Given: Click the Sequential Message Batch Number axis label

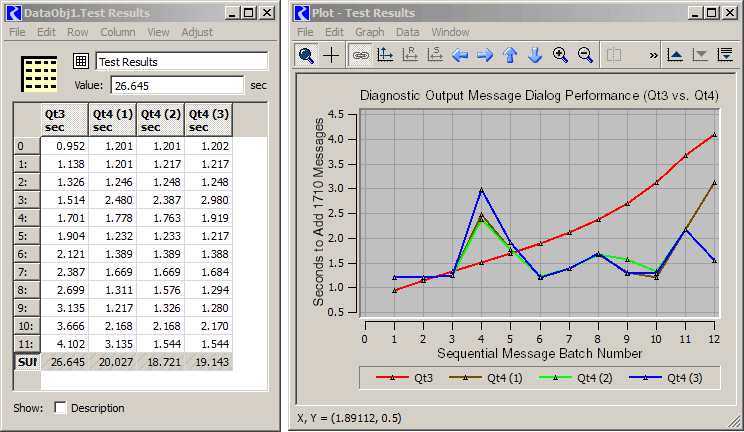Looking at the screenshot, I should 539,353.
